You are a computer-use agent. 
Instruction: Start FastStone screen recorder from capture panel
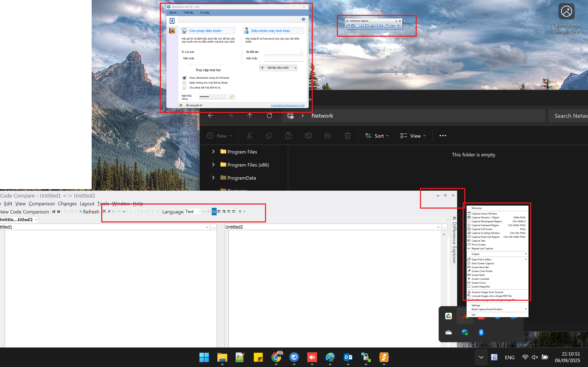pyautogui.click(x=381, y=26)
